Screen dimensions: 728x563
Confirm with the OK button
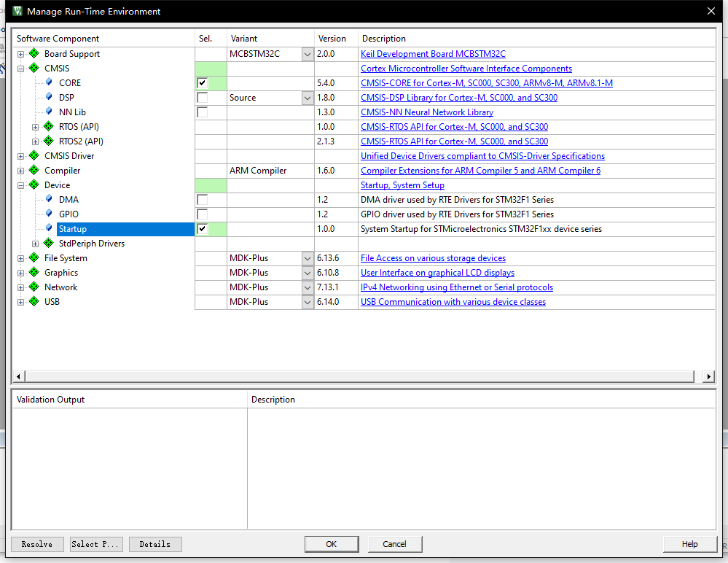tap(332, 544)
